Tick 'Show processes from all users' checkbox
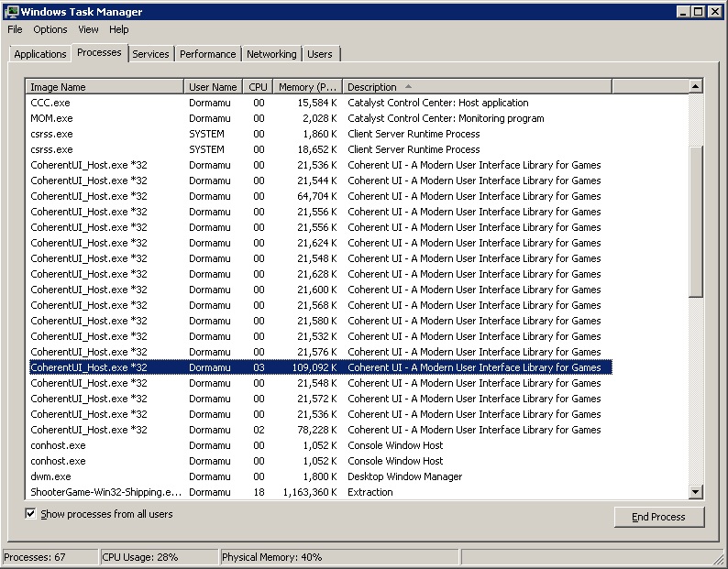Image resolution: width=728 pixels, height=569 pixels. point(31,514)
